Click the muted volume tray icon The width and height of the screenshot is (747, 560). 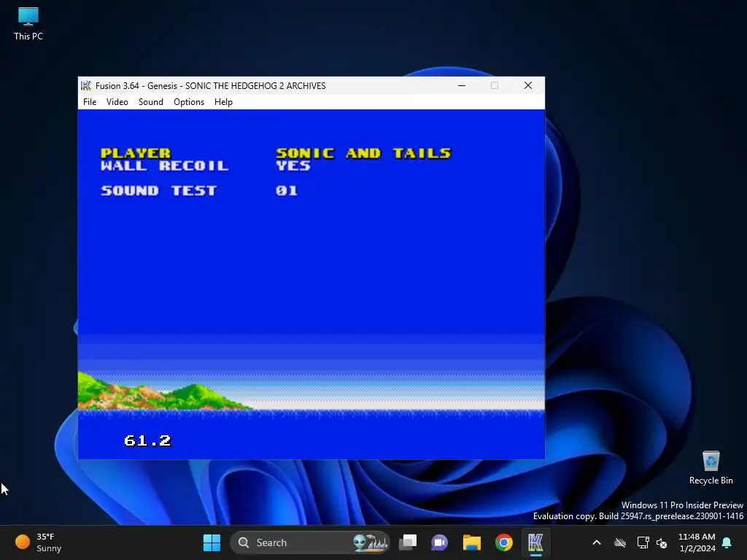point(661,542)
